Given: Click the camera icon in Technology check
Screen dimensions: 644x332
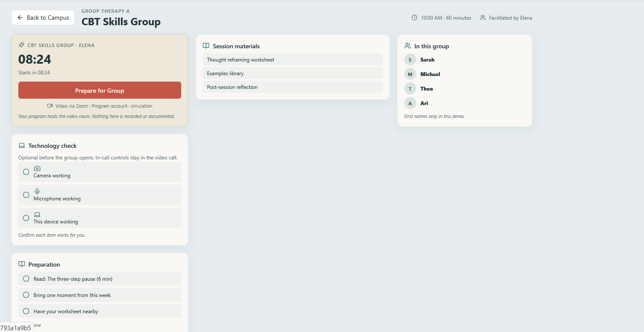Looking at the screenshot, I should tap(37, 168).
